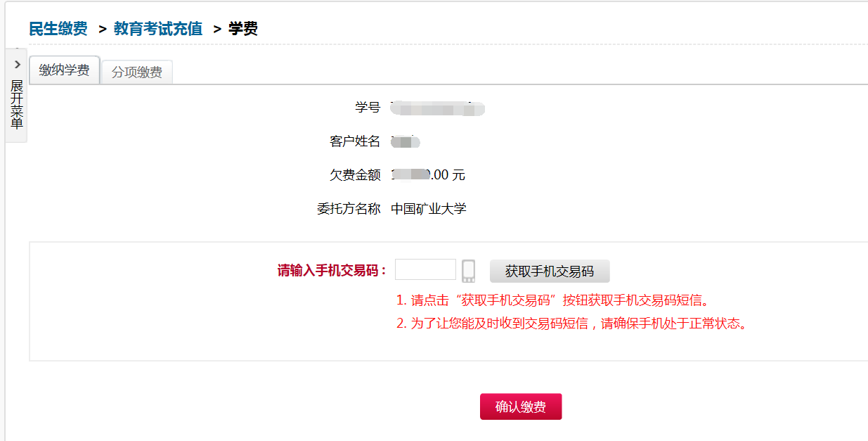Click the blurred 客户姓名 value
868x441 pixels.
[406, 142]
